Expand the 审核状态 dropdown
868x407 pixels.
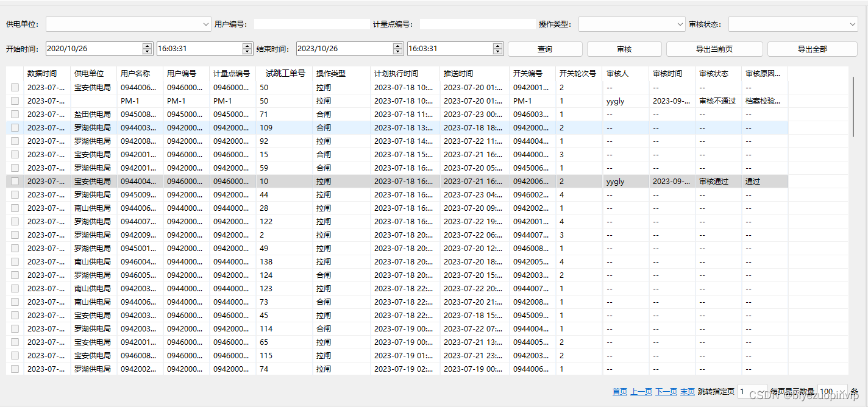[793, 24]
